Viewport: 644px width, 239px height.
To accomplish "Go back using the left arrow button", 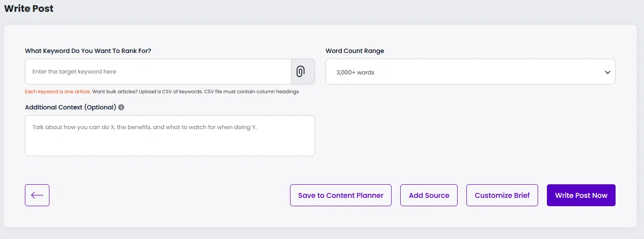I will tap(37, 195).
